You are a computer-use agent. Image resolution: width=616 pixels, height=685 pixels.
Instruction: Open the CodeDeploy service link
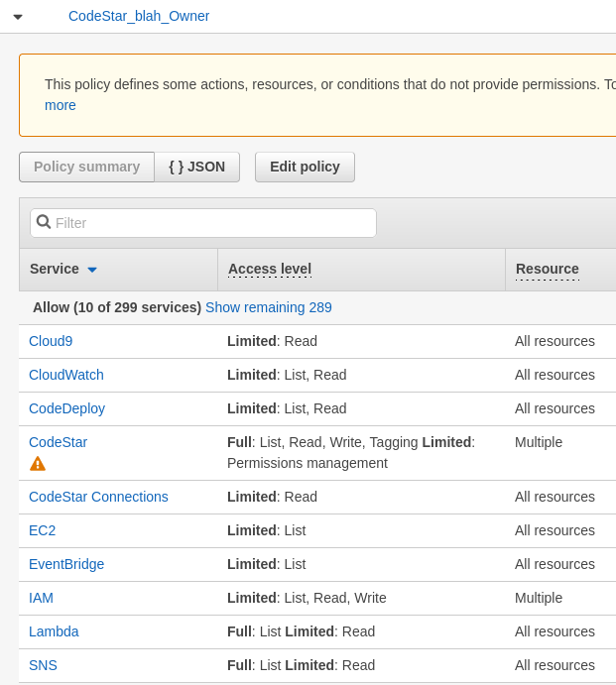[x=66, y=408]
